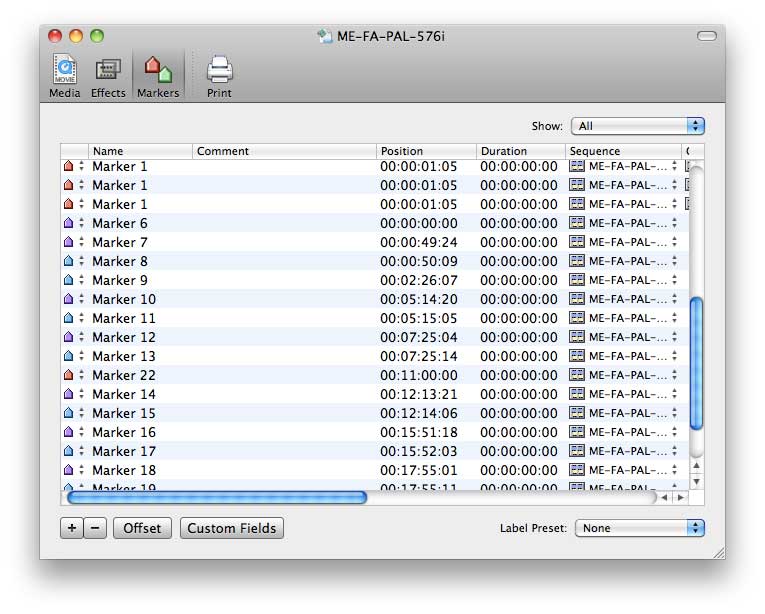Click sequence icon in Marker 9 row
765x614 pixels.
click(x=576, y=280)
